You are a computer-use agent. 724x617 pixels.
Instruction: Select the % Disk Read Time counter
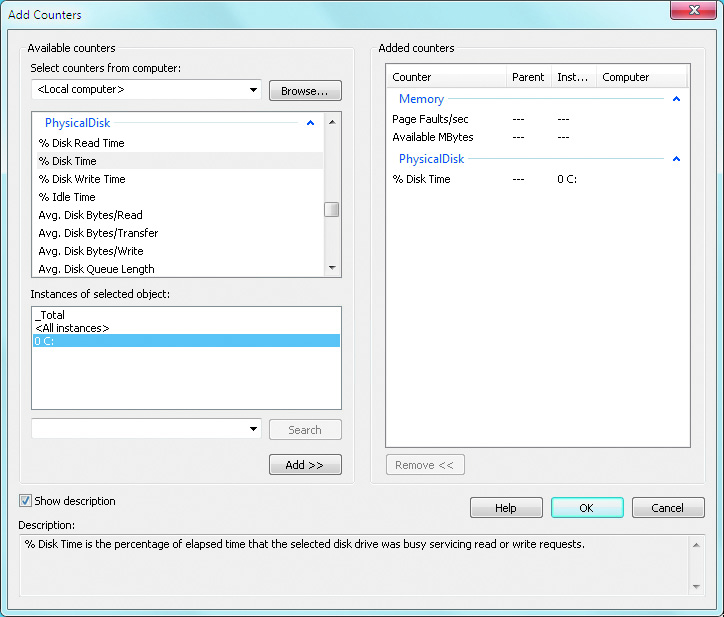[x=180, y=143]
